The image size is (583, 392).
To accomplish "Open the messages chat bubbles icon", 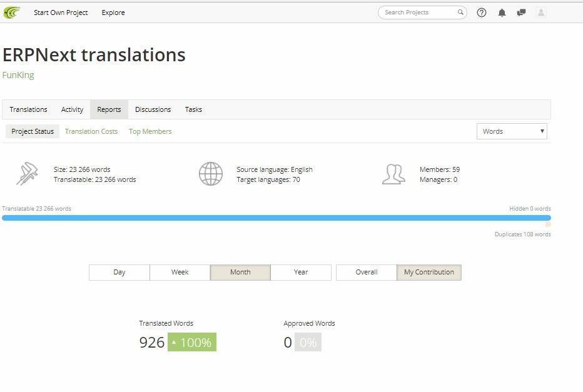I will click(521, 13).
